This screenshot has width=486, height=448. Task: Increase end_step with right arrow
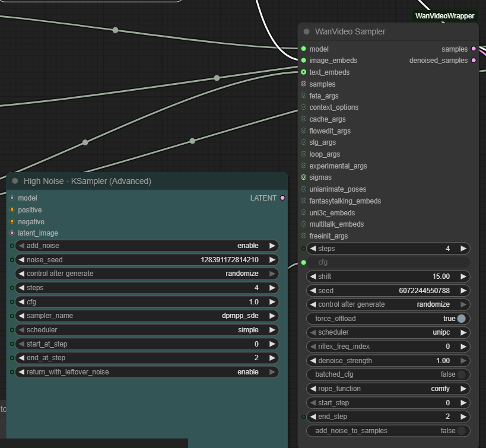(463, 417)
